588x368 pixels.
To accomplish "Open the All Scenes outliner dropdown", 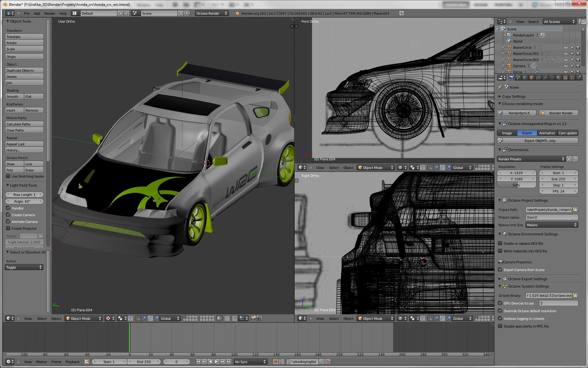I will pyautogui.click(x=559, y=21).
